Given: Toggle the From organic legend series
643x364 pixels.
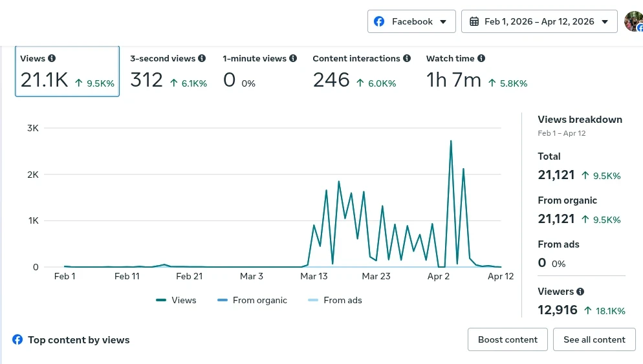Looking at the screenshot, I should click(252, 300).
